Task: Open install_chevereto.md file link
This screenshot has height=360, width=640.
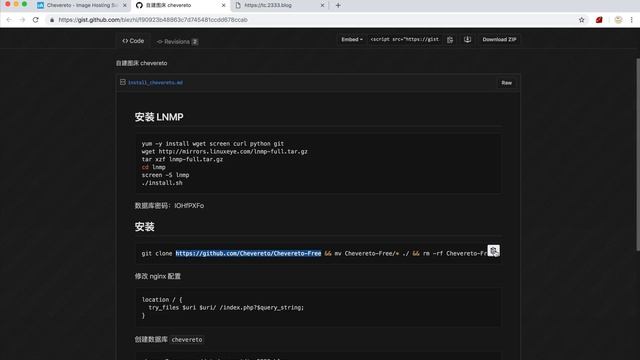Action: tap(156, 82)
